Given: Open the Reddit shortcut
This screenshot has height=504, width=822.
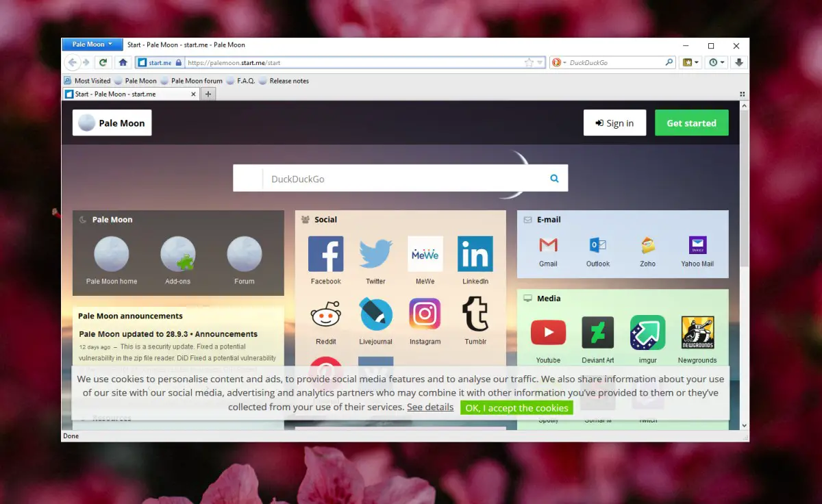Looking at the screenshot, I should click(325, 321).
